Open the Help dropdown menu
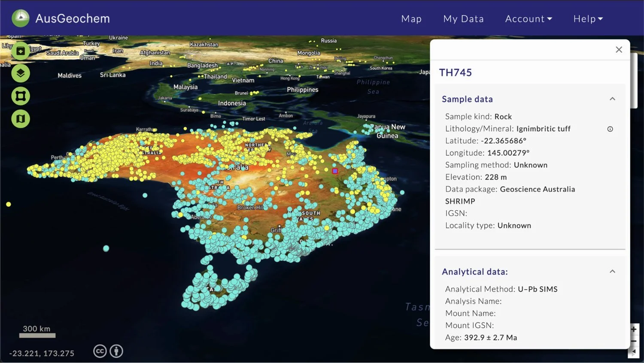Screen dimensions: 644x363 tap(588, 19)
